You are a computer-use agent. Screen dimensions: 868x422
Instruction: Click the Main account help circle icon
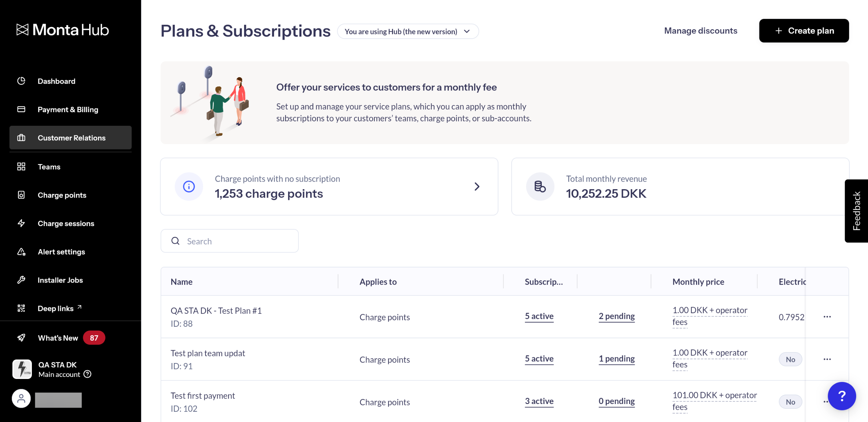(x=87, y=374)
